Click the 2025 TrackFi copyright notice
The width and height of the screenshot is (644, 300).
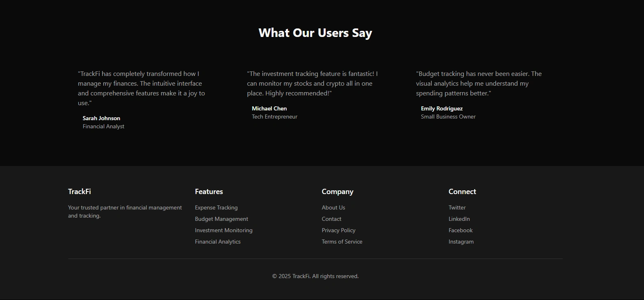pos(315,276)
